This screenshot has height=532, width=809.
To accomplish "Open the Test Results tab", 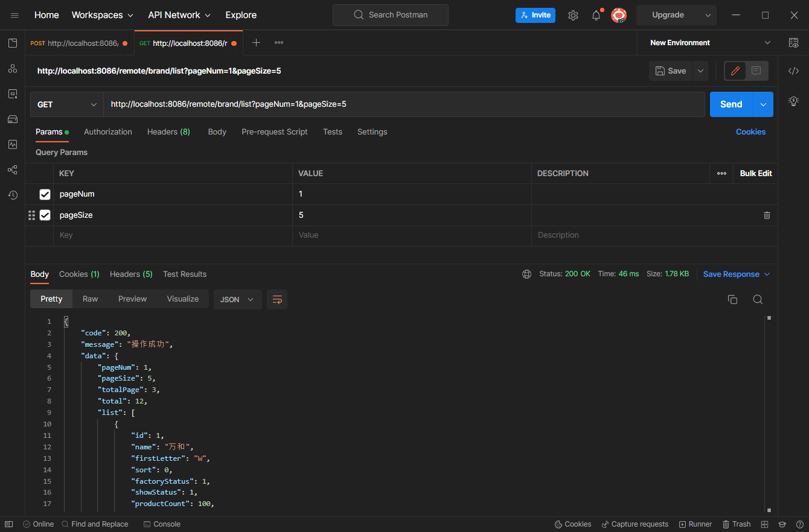I will (185, 274).
